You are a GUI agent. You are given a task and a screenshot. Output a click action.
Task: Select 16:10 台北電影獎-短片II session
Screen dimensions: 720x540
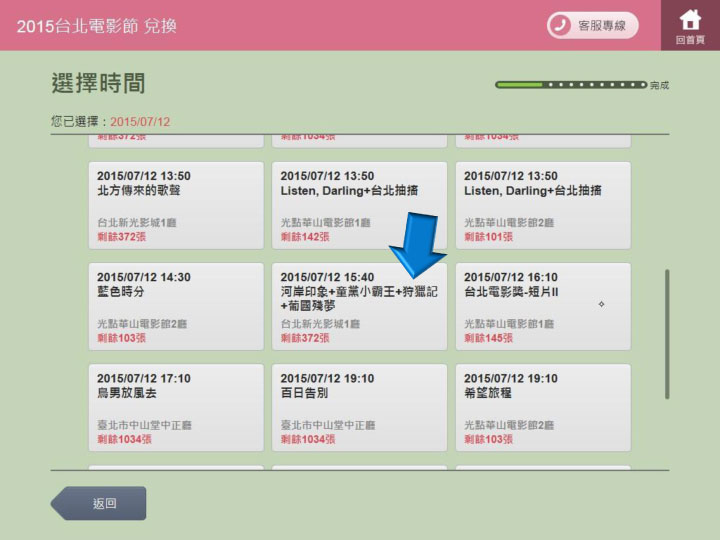(542, 306)
